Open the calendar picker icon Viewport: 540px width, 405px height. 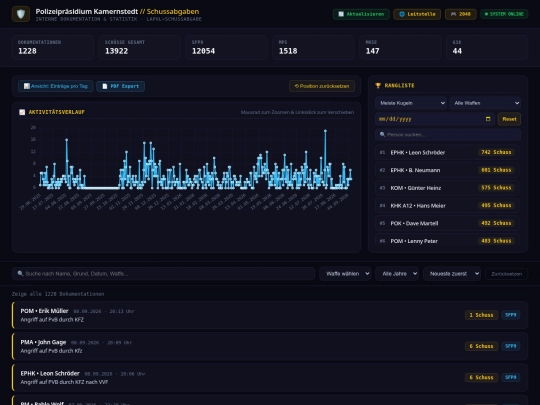(x=488, y=119)
